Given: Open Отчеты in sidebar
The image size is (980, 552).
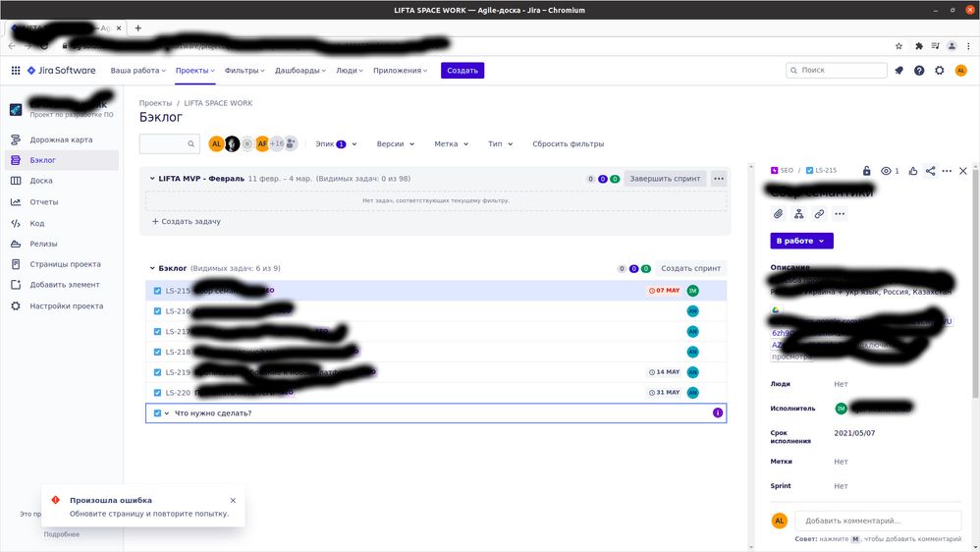Looking at the screenshot, I should pos(61,202).
